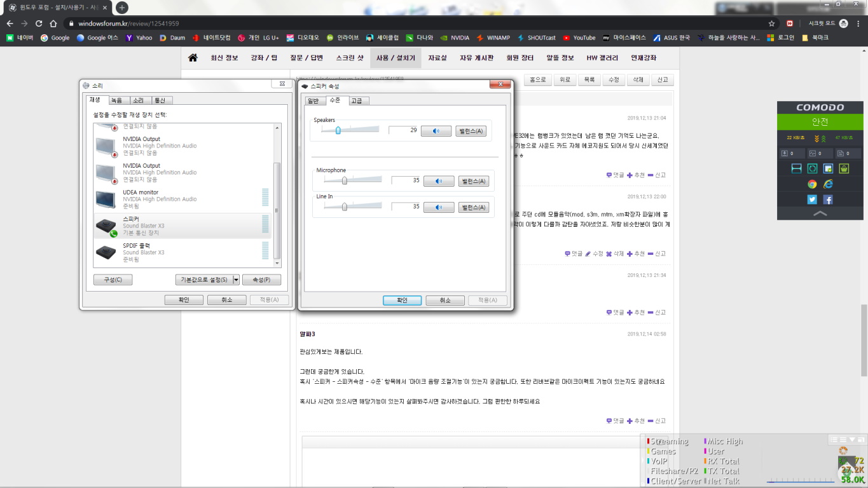This screenshot has width=868, height=488.
Task: Click the device list scroll down arrow
Action: [x=277, y=263]
